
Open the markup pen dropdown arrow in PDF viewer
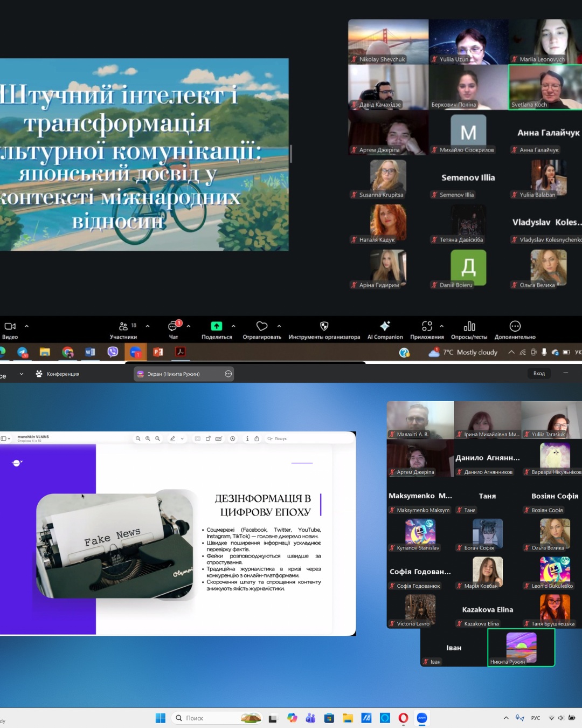(182, 439)
